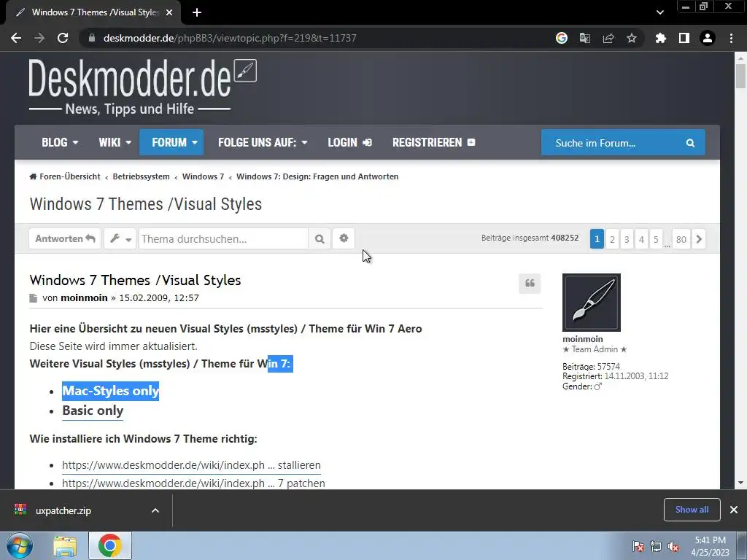Expand the uxpatcher.zip download options chevron

155,510
